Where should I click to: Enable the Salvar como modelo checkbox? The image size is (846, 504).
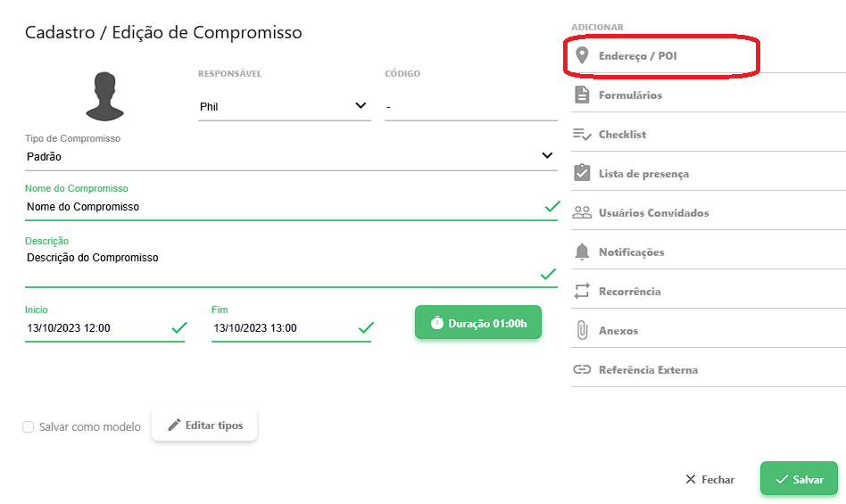pyautogui.click(x=29, y=427)
